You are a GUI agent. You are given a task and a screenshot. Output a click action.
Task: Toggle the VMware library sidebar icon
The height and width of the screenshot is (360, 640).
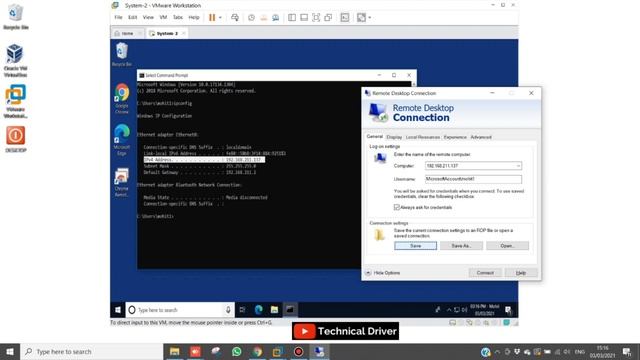(292, 18)
